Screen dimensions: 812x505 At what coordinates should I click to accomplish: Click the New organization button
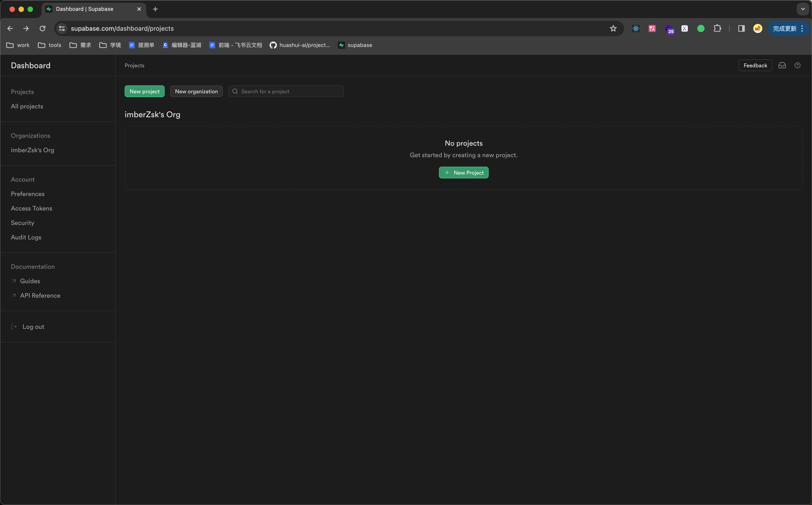pos(196,91)
